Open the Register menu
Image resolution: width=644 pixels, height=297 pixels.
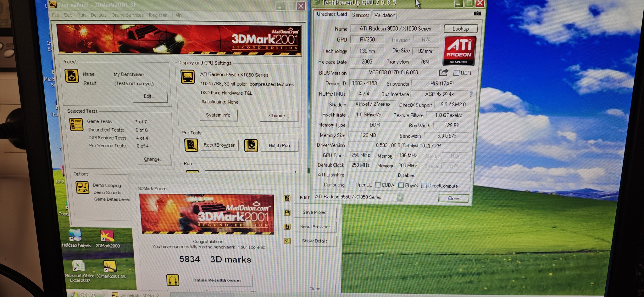point(158,15)
